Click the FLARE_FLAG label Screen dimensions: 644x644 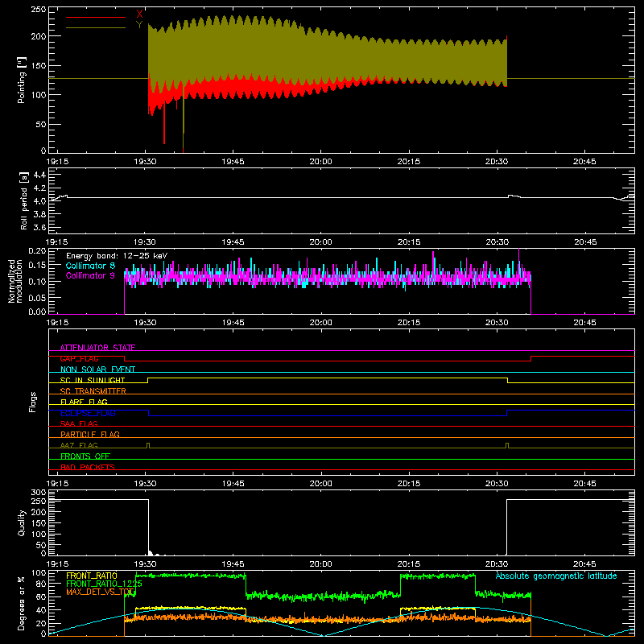(x=84, y=402)
